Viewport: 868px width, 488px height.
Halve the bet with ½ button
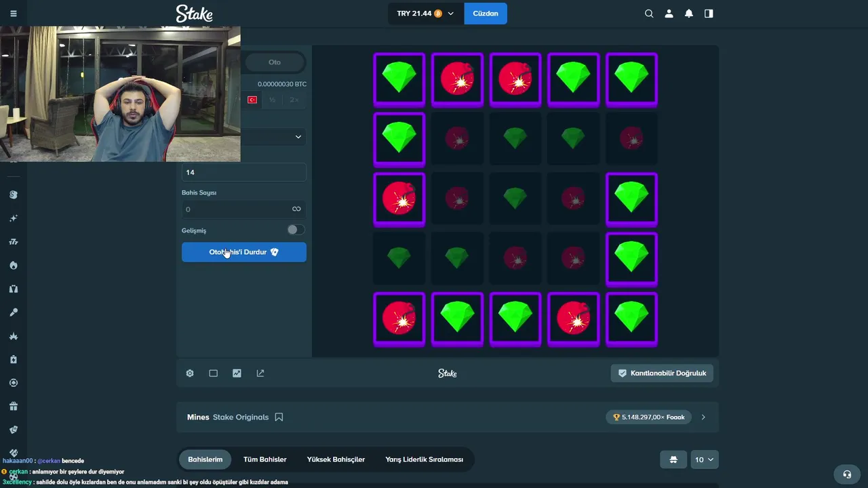tap(273, 100)
